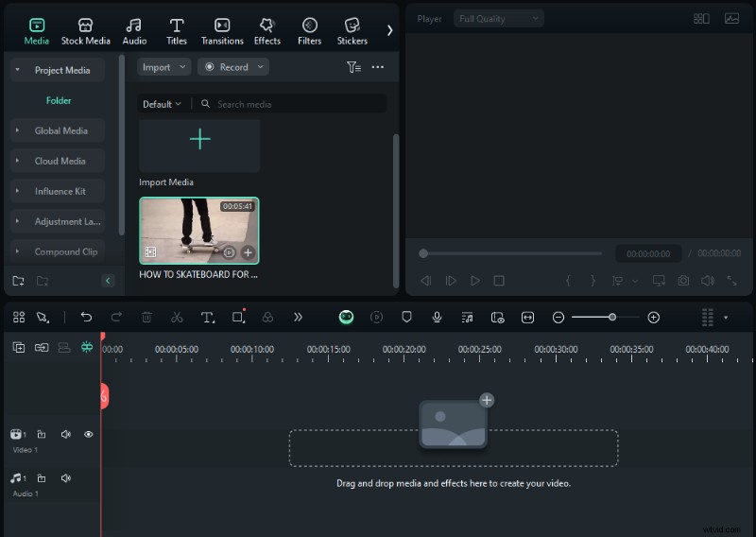The width and height of the screenshot is (756, 537).
Task: Collapse the Project Media tree item
Action: click(x=17, y=70)
